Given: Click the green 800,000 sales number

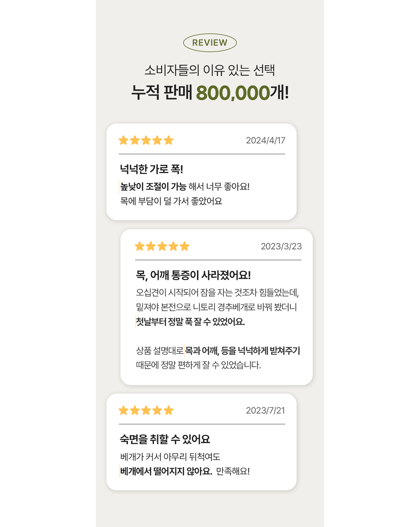Looking at the screenshot, I should coord(233,93).
